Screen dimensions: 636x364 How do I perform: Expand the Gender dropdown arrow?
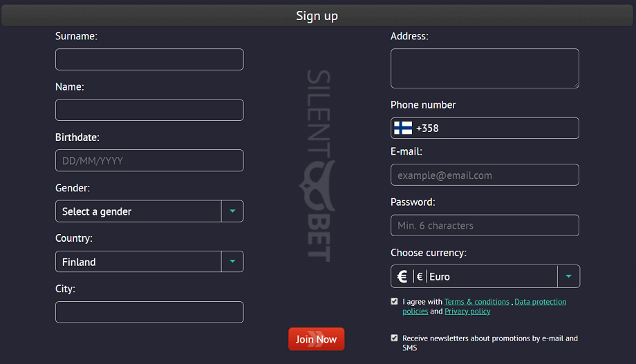point(232,211)
